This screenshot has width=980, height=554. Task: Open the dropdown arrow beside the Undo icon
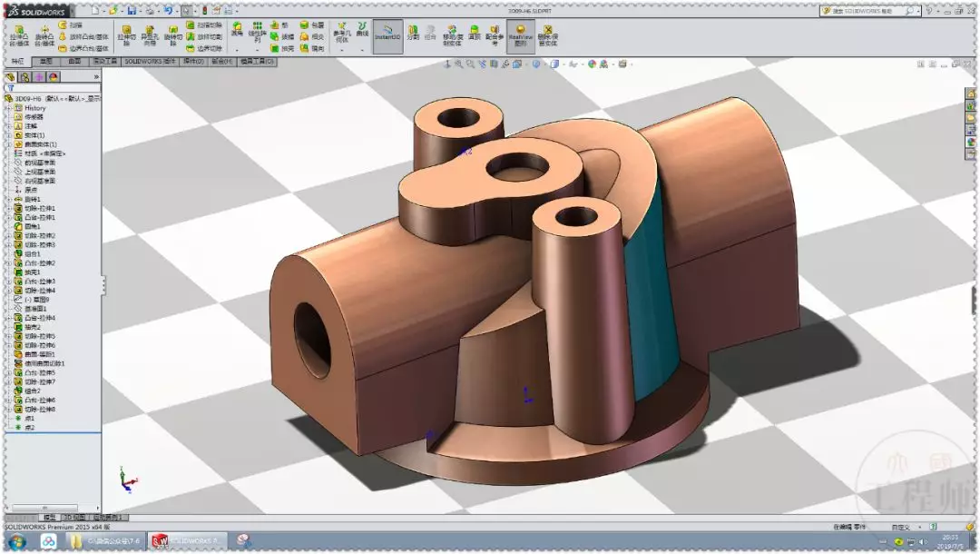tap(176, 11)
